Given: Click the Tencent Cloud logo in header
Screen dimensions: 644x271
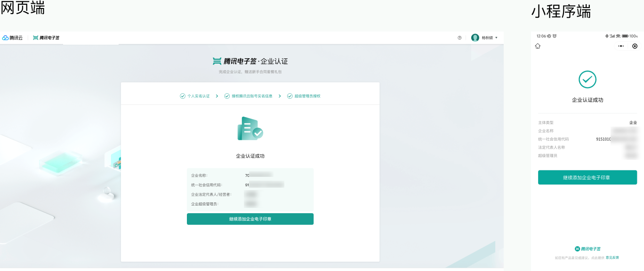Looking at the screenshot, I should pyautogui.click(x=12, y=38).
